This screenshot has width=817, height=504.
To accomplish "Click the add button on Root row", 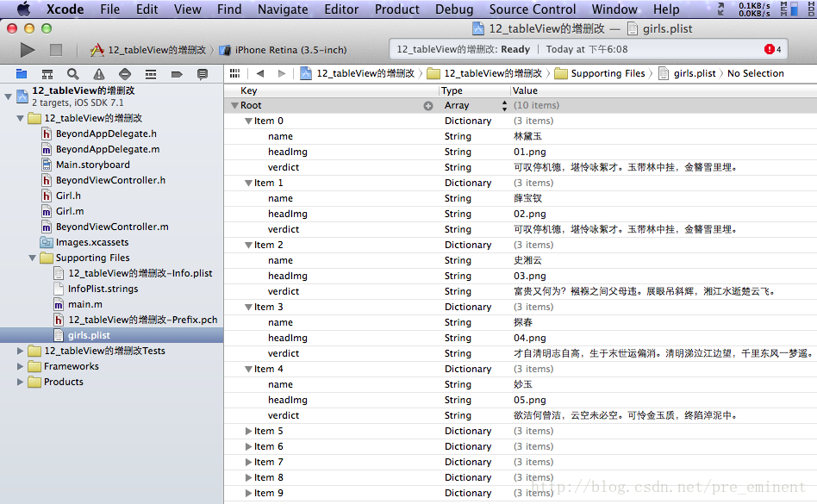I will pyautogui.click(x=427, y=105).
